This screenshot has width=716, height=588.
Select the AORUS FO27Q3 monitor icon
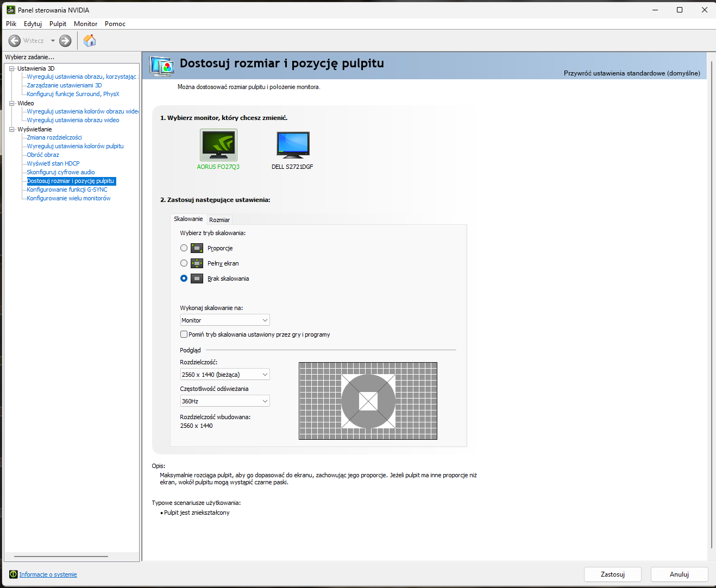click(x=218, y=145)
